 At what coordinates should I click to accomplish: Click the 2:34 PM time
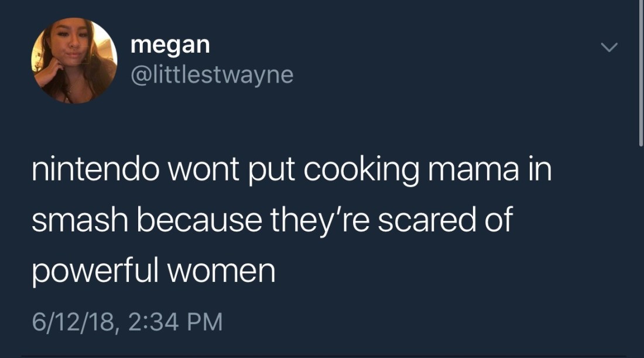pyautogui.click(x=176, y=322)
